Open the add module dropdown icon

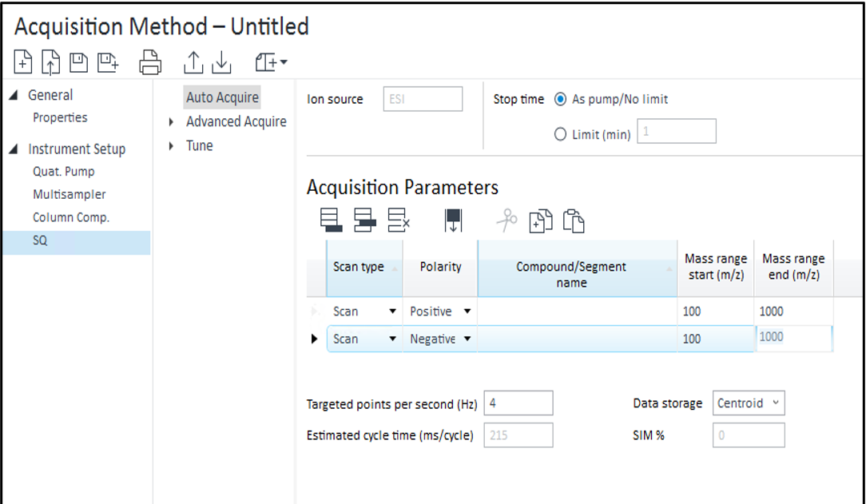271,62
